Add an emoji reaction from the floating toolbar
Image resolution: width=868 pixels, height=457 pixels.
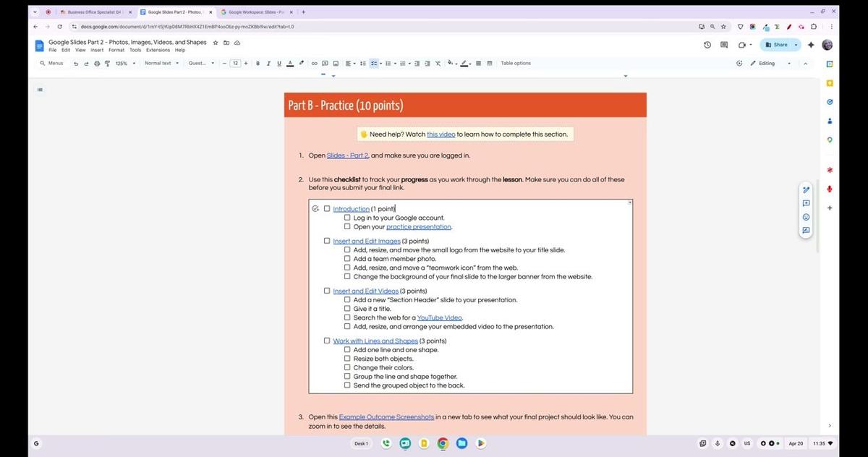806,216
